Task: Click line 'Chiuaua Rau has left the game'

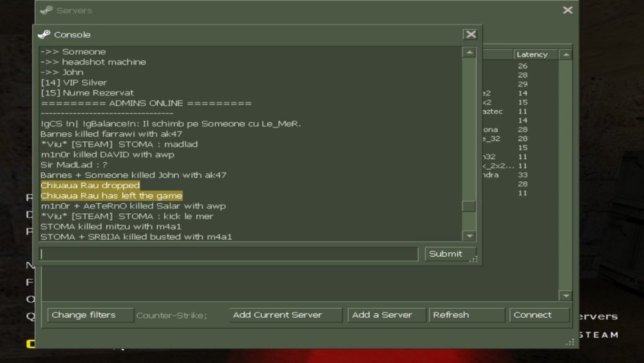Action: coord(111,195)
